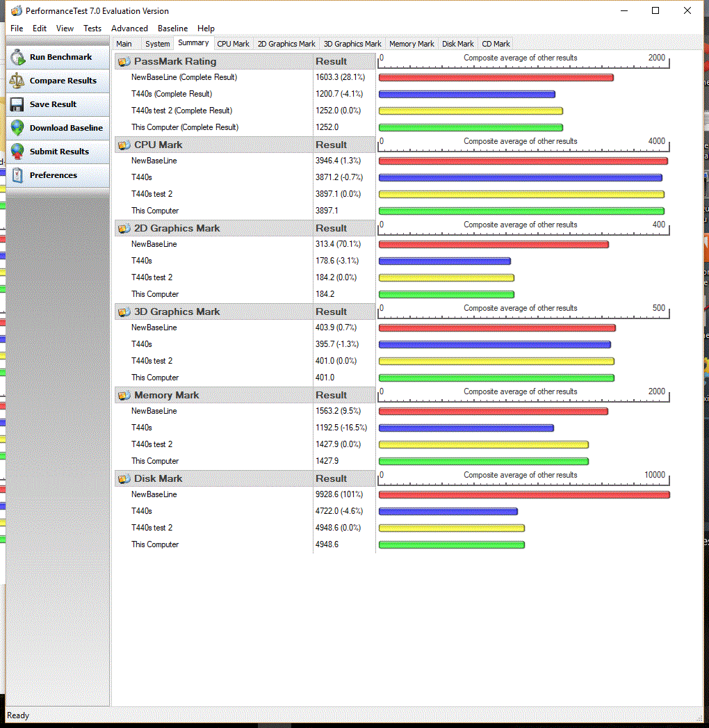Screen dimensions: 709x728
Task: Click the 395.7 (-1.3%) 3D result value
Action: (337, 344)
